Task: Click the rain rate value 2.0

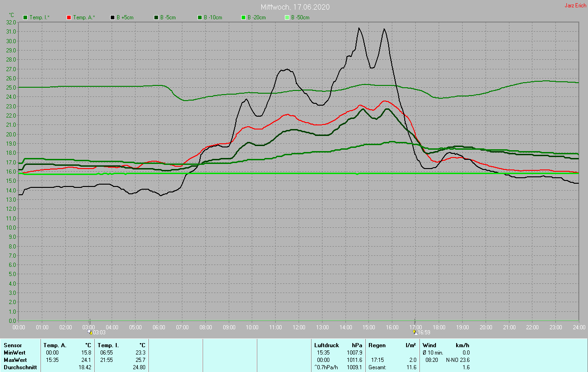Action: pos(413,360)
